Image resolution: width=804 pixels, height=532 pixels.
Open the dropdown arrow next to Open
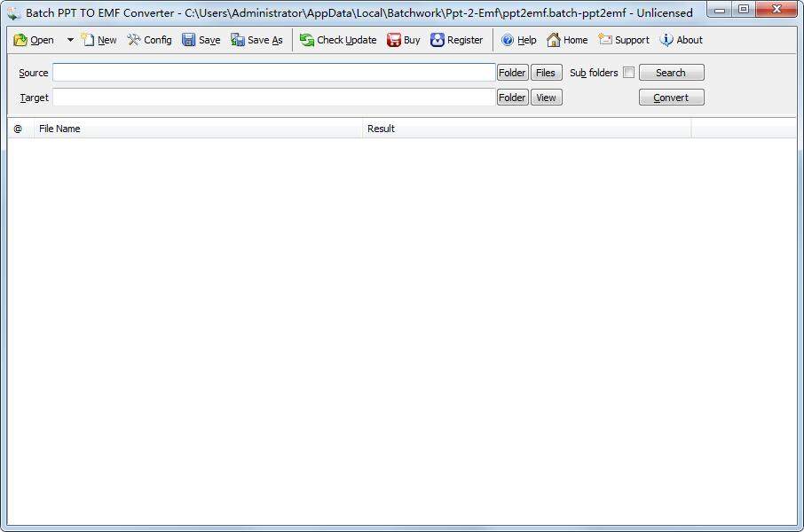69,40
